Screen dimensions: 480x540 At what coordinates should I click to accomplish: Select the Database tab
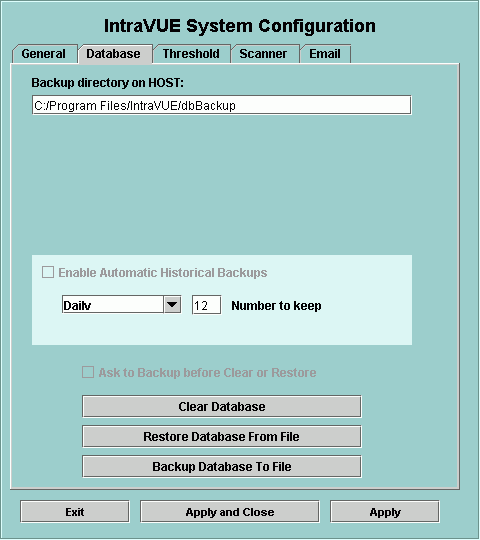[114, 54]
